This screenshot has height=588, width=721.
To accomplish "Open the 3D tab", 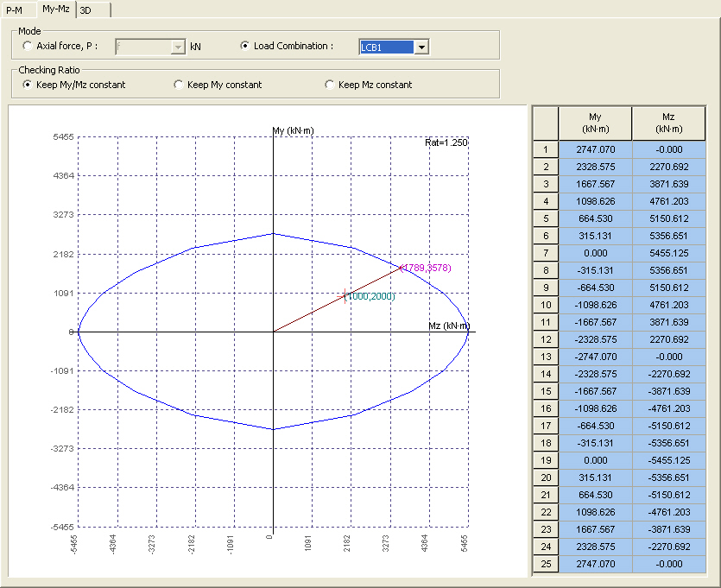I will pyautogui.click(x=90, y=9).
